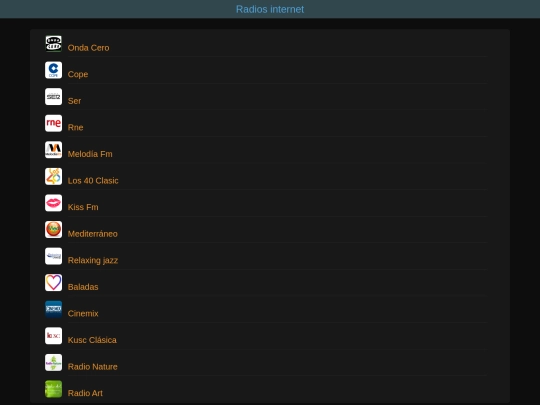Select the Ser station name
Image resolution: width=540 pixels, height=405 pixels.
click(74, 101)
